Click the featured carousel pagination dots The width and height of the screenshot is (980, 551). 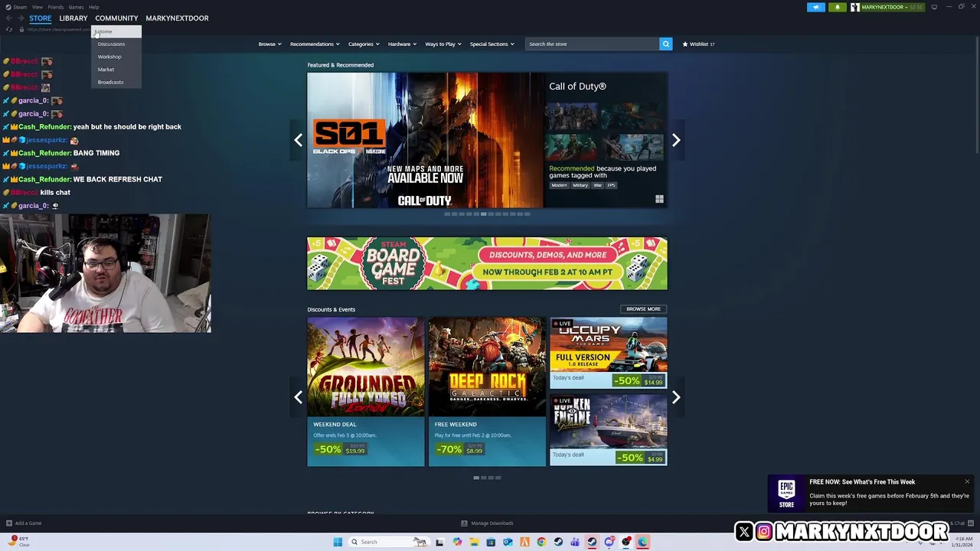coord(487,214)
